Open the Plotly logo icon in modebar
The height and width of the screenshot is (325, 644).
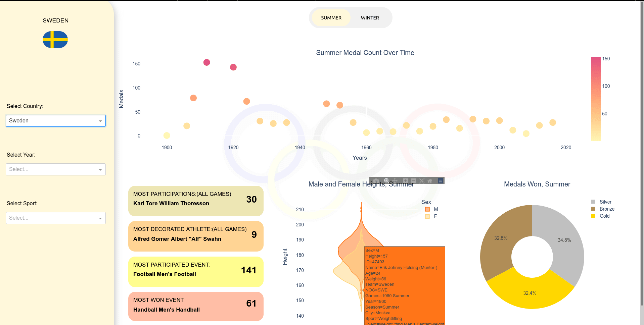(440, 181)
